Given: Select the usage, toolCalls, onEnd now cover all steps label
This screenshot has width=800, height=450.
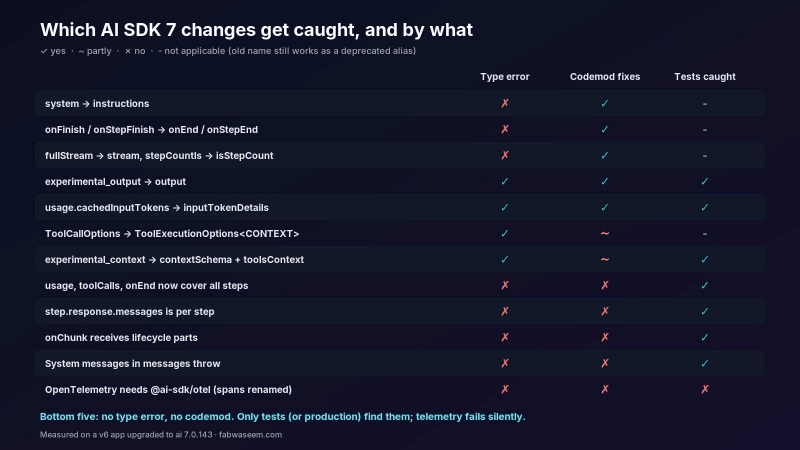Looking at the screenshot, I should (x=146, y=285).
